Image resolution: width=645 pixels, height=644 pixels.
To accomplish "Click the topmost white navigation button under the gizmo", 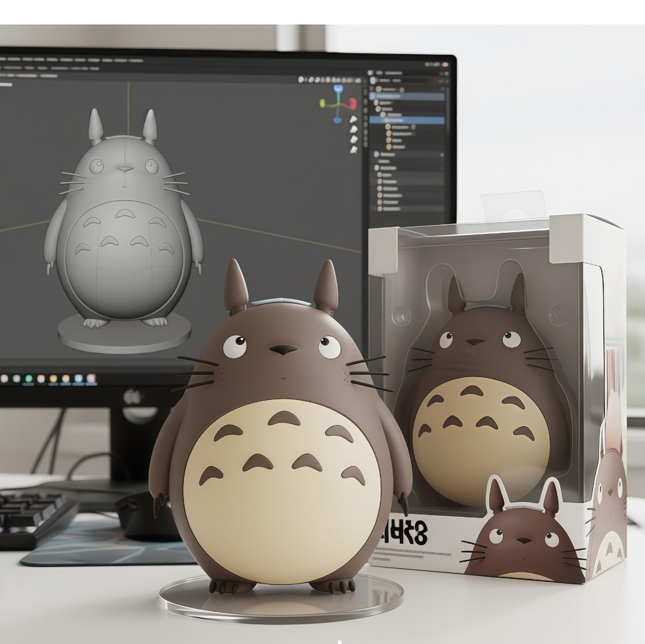I will [353, 119].
